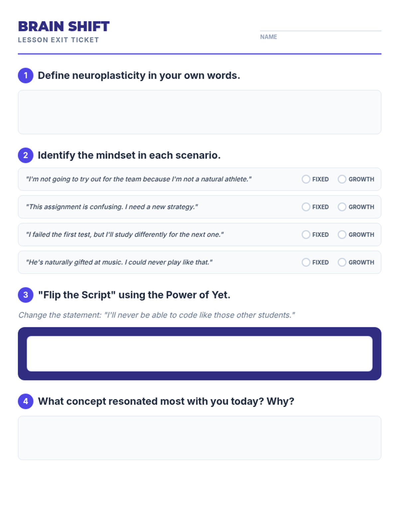Select FIXED for the natural athlete statement
The height and width of the screenshot is (532, 399).
point(306,179)
